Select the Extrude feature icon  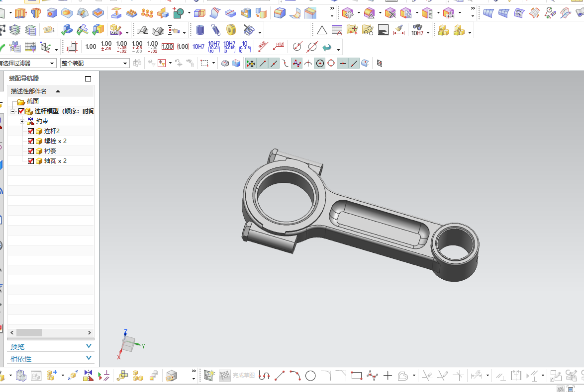click(x=20, y=13)
